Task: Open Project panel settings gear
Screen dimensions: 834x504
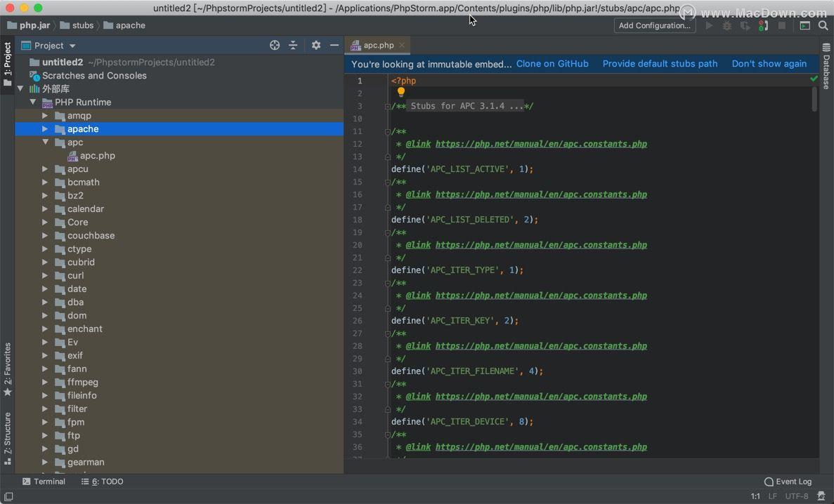Action: coord(316,45)
